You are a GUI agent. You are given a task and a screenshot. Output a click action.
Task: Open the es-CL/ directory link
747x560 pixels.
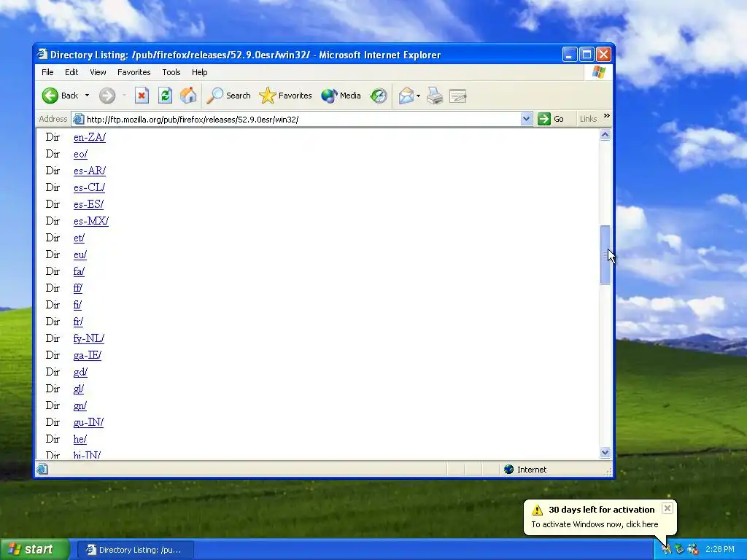(x=89, y=187)
